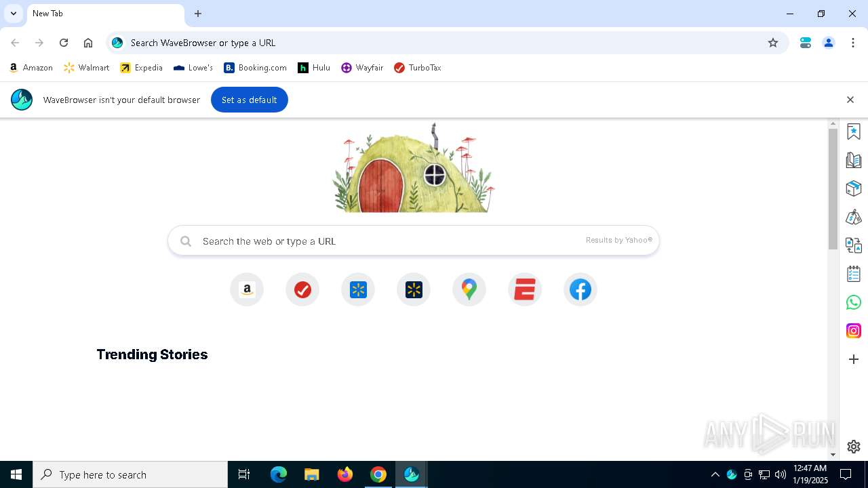The image size is (868, 488).
Task: Open the Wayfair bookmark
Action: point(362,68)
